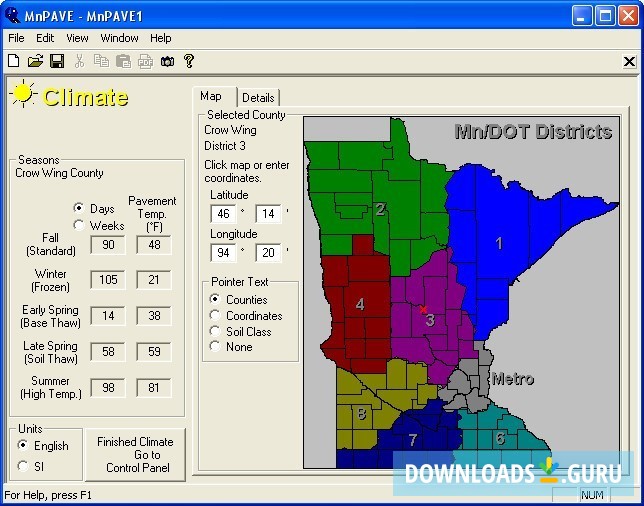Image resolution: width=644 pixels, height=506 pixels.
Task: Open the Edit menu
Action: tap(45, 38)
